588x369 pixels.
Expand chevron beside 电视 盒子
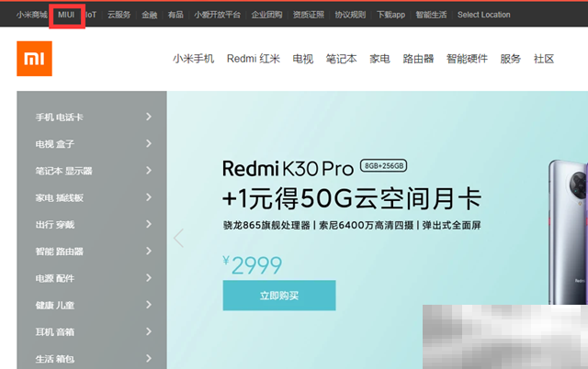click(149, 143)
